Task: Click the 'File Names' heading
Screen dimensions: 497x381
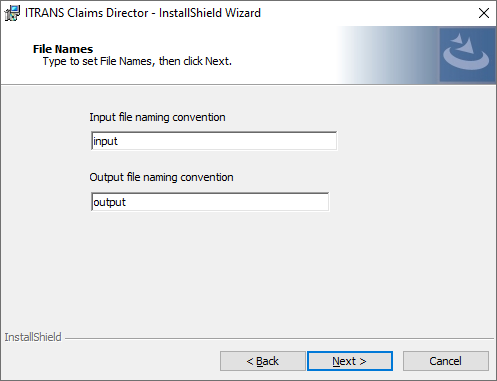Action: pyautogui.click(x=63, y=49)
